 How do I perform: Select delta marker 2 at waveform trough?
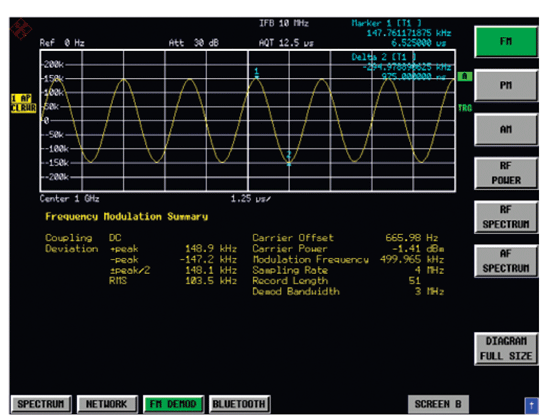coord(289,159)
